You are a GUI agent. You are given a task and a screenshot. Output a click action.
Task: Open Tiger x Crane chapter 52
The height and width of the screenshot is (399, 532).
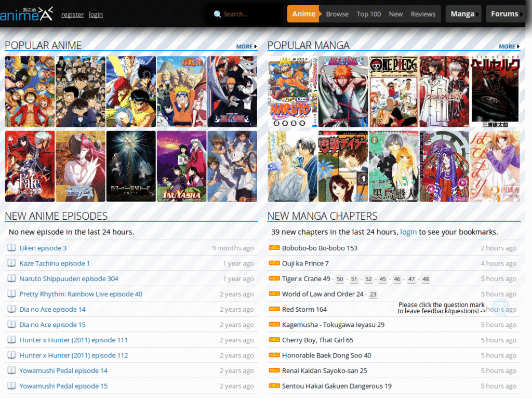pyautogui.click(x=368, y=279)
